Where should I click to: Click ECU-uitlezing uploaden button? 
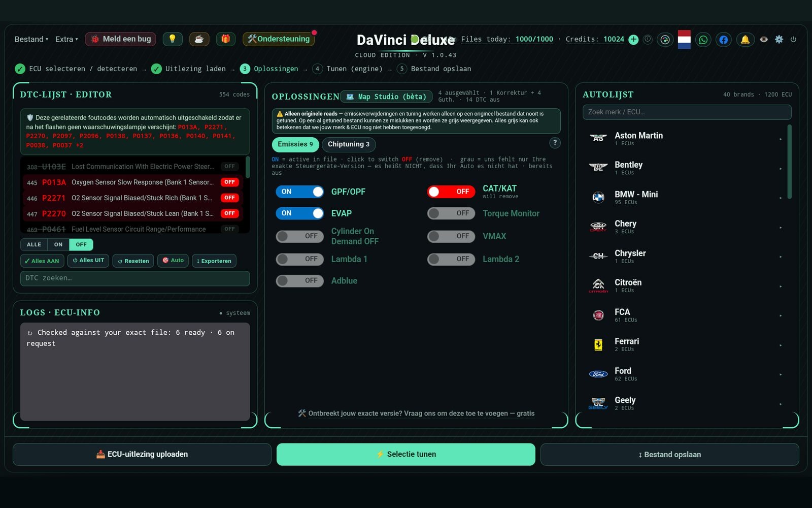tap(142, 454)
